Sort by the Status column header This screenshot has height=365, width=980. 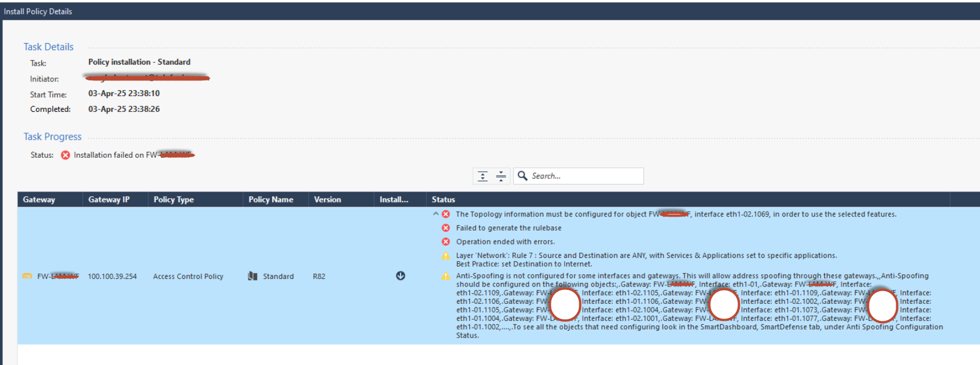coord(443,200)
